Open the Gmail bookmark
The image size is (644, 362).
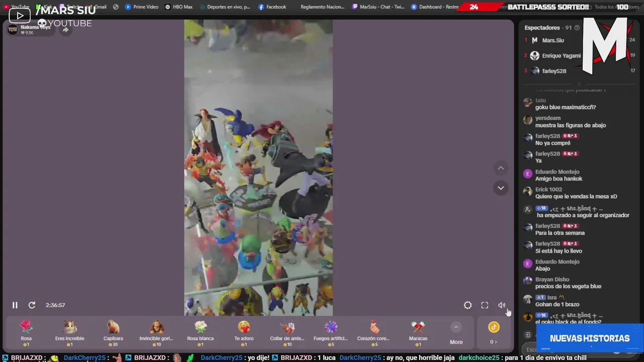pos(97,7)
